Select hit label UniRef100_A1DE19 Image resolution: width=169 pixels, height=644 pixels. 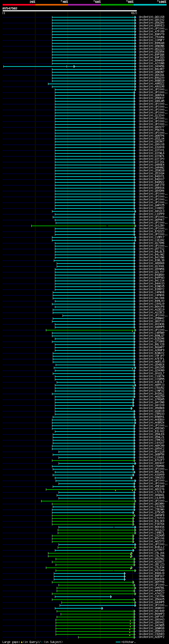coord(152,310)
